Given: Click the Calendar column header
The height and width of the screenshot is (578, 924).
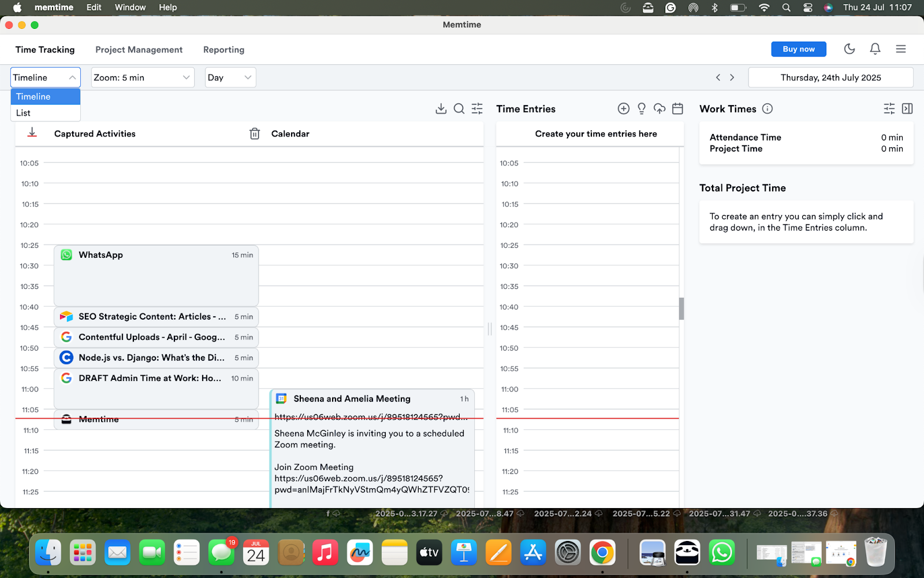Looking at the screenshot, I should (290, 134).
